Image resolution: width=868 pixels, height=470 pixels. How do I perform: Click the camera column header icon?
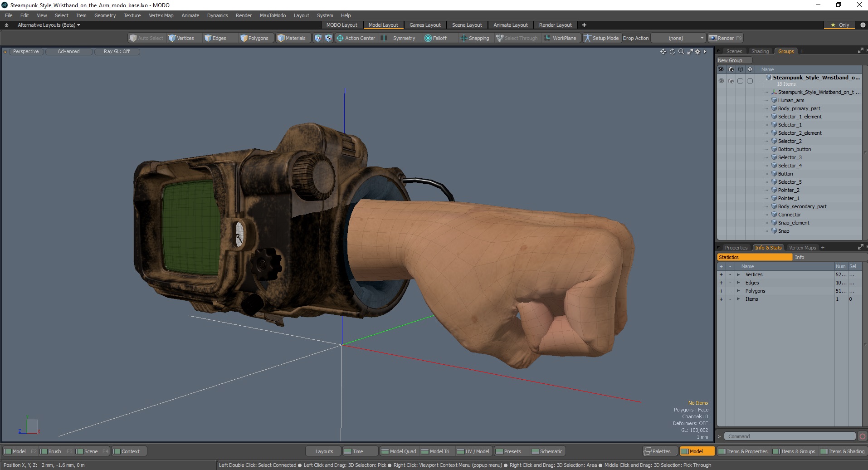coord(731,69)
